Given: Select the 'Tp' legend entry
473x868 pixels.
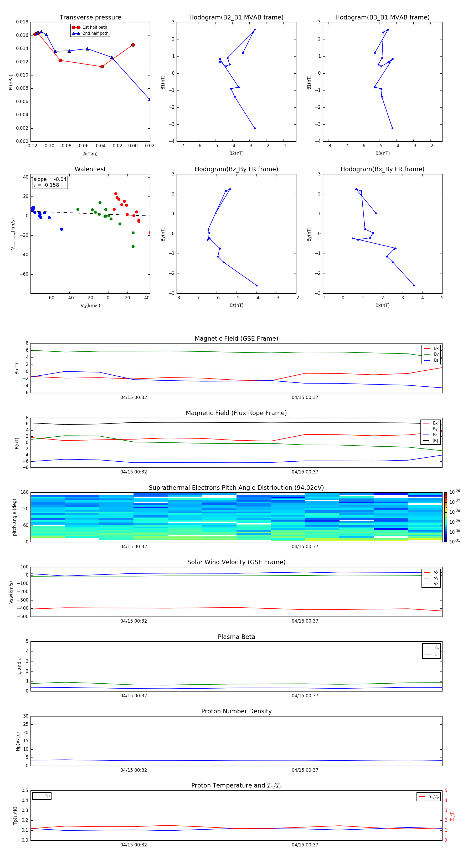Looking at the screenshot, I should tap(42, 796).
